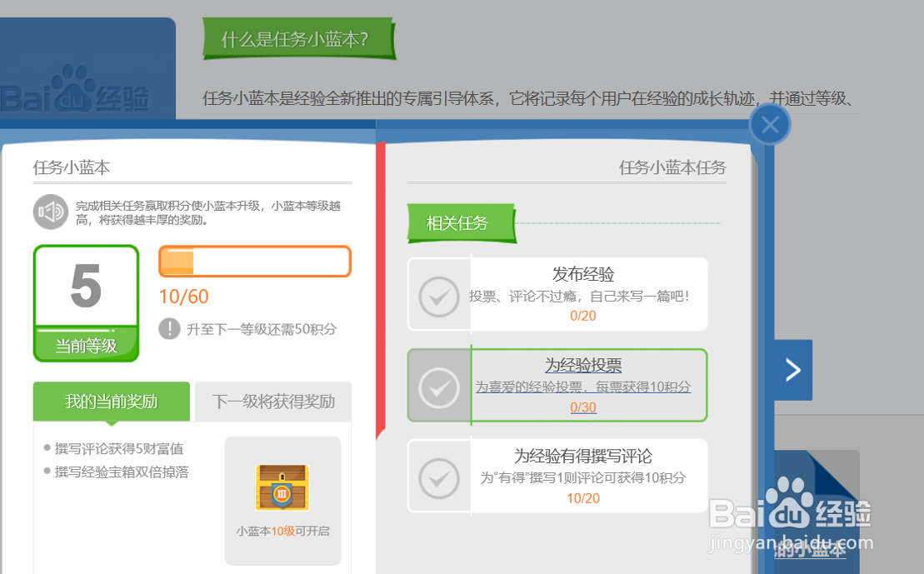Click the checkmark circle beside 发布经验
The image size is (924, 574).
coord(439,297)
